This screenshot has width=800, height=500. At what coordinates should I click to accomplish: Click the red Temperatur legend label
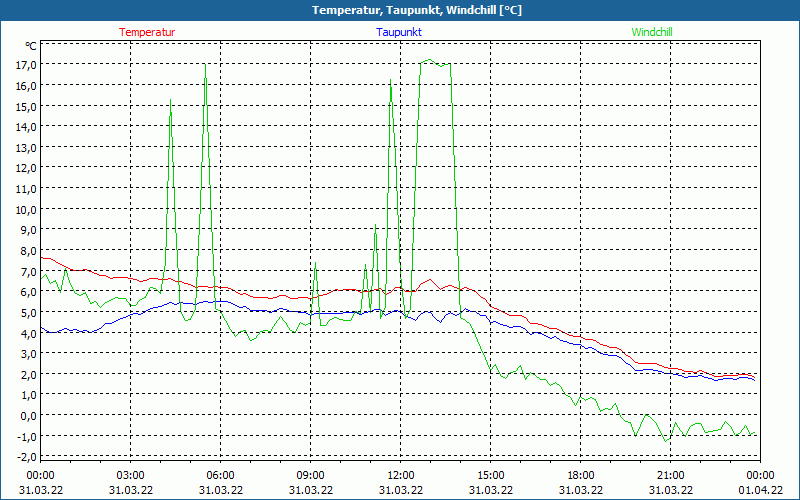click(x=147, y=32)
